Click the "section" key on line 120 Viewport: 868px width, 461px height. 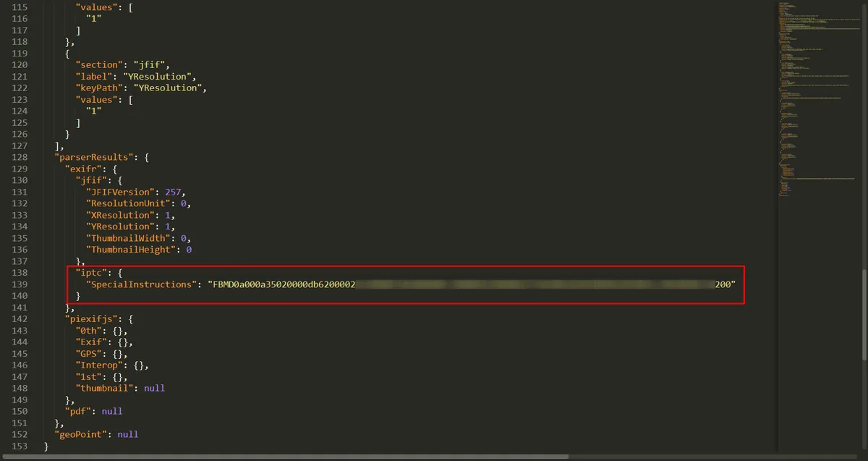coord(98,64)
